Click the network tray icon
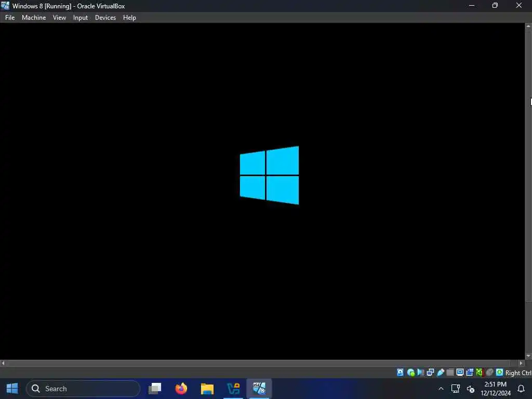 [x=455, y=389]
